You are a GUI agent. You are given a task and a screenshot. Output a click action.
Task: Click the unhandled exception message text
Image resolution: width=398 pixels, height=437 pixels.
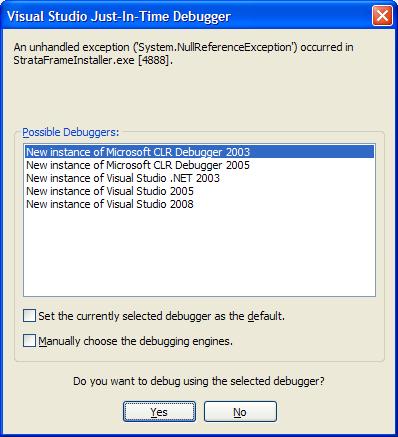point(183,53)
